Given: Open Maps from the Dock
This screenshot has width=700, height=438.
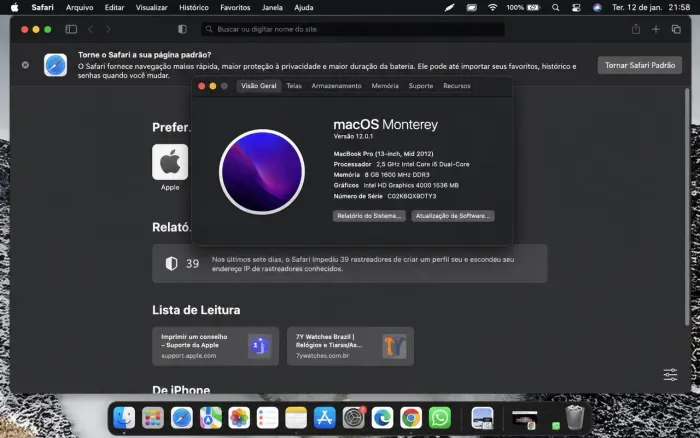Looking at the screenshot, I should [x=210, y=418].
